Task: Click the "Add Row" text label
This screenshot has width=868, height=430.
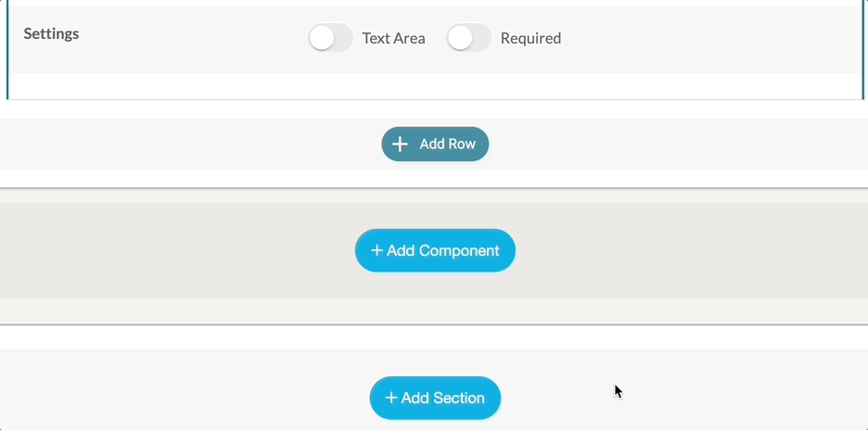Action: point(447,144)
